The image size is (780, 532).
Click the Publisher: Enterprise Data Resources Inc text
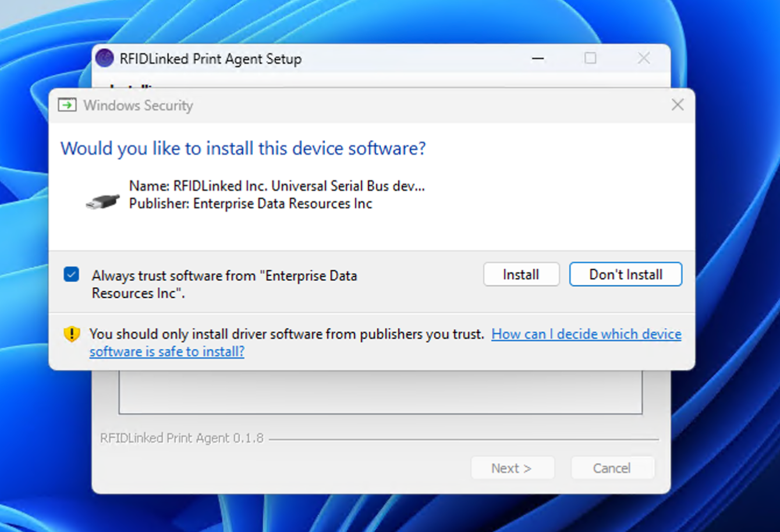[x=250, y=204]
